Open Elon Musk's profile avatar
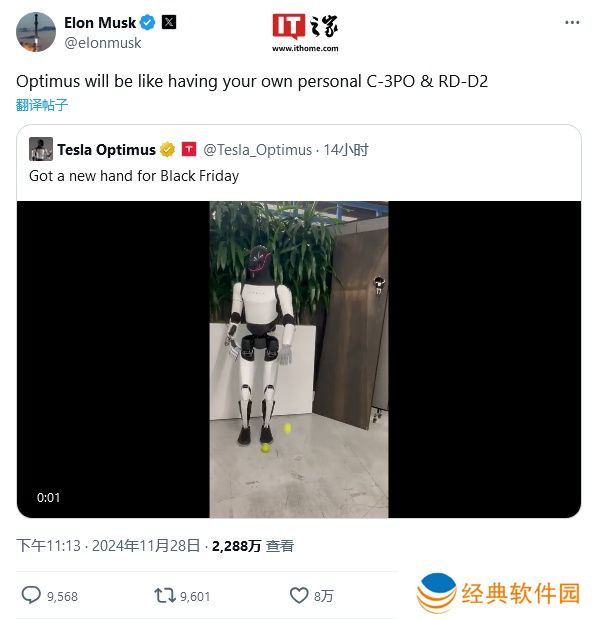The width and height of the screenshot is (598, 619). coord(36,32)
